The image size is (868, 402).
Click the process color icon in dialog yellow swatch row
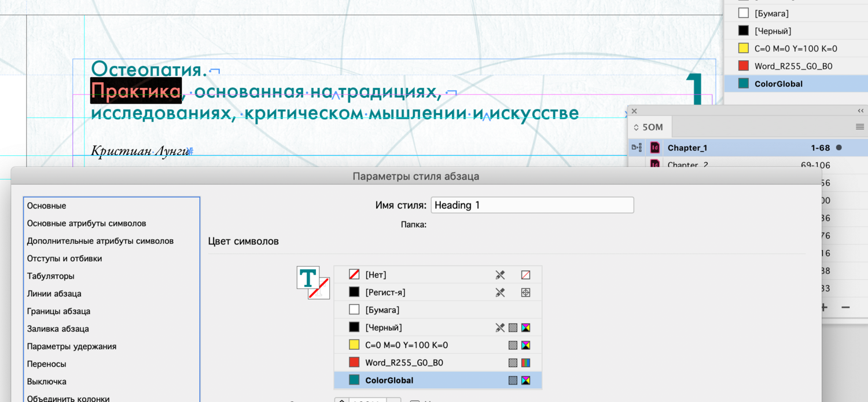click(513, 345)
